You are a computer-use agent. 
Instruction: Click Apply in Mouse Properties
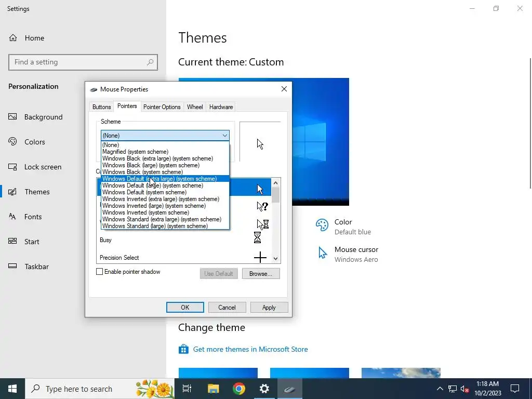[269, 308]
